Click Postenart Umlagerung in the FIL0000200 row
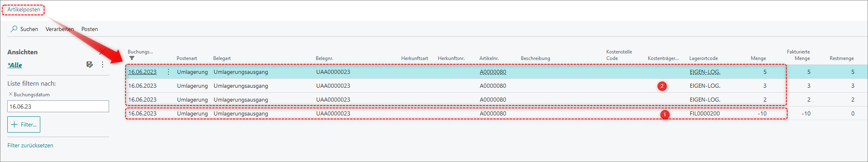 [x=192, y=113]
